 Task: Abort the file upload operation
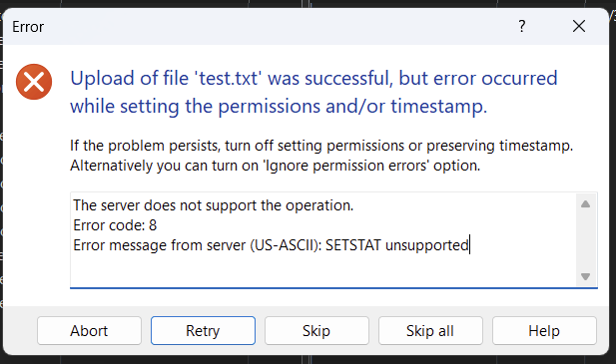pos(89,331)
